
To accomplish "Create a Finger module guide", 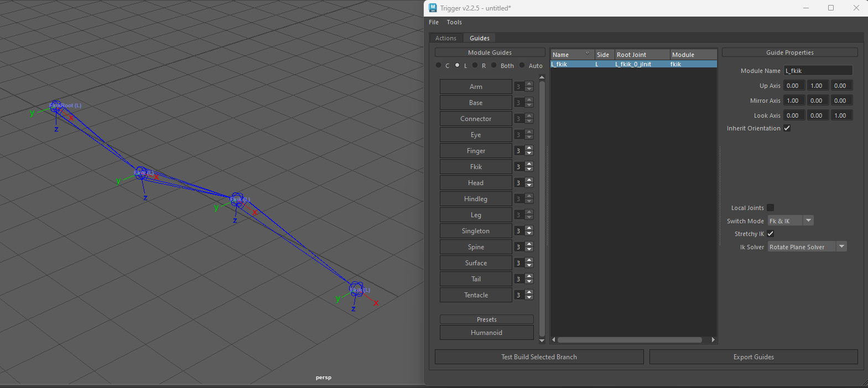I will click(476, 151).
